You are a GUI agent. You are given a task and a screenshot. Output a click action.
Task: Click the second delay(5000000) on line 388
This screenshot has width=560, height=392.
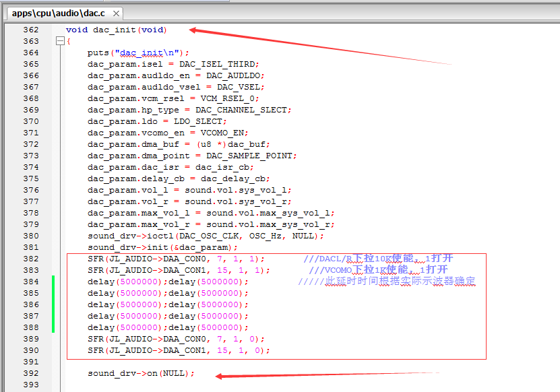206,327
